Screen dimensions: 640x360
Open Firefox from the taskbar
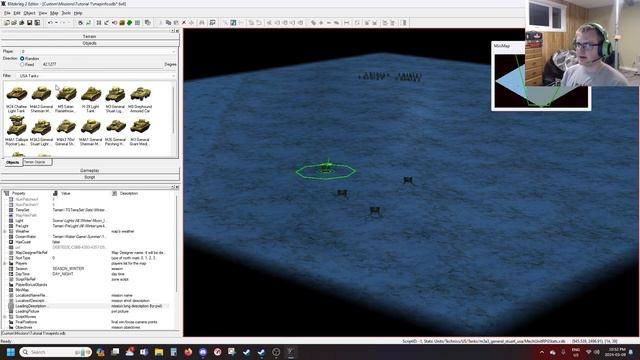click(188, 352)
